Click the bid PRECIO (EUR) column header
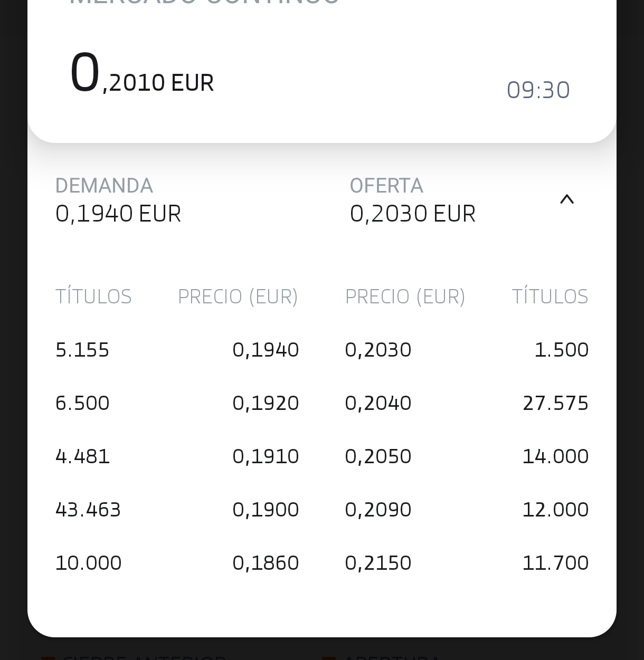 (x=238, y=296)
